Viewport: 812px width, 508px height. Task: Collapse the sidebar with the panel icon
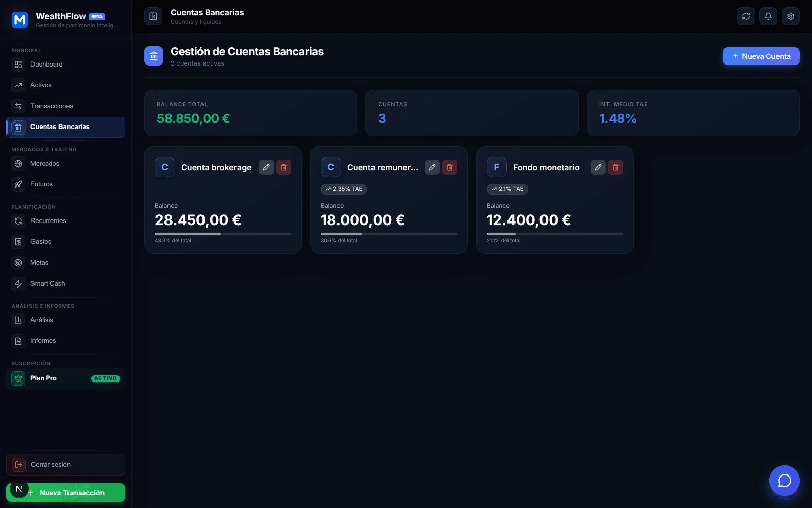click(x=153, y=16)
